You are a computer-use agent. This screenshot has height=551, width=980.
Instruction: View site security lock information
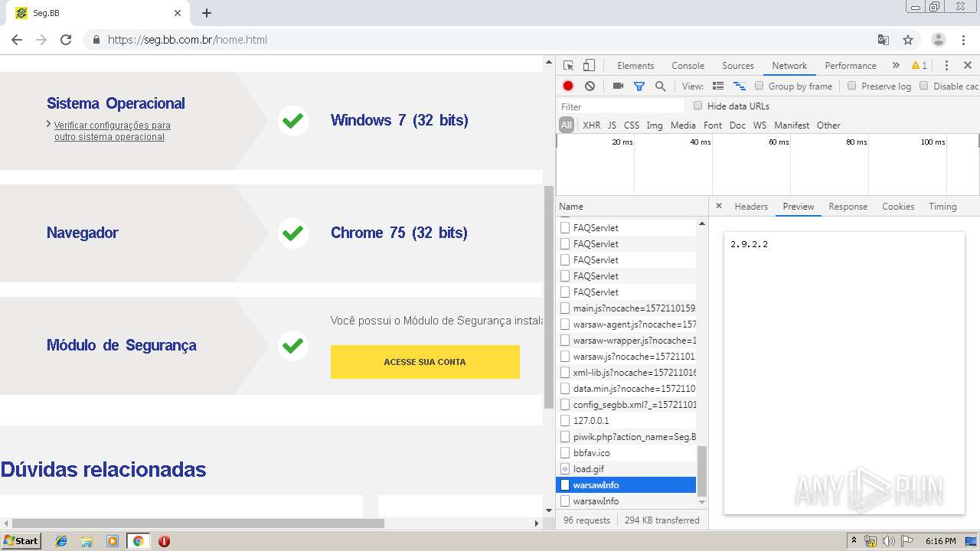point(96,40)
